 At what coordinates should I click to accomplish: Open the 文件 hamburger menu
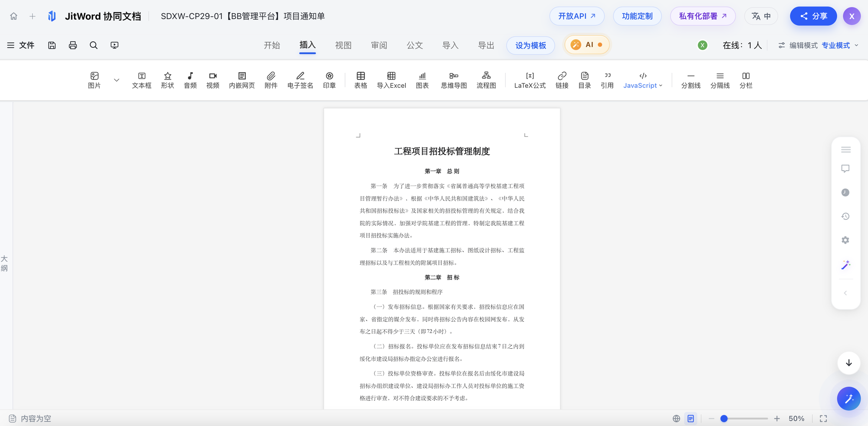pyautogui.click(x=20, y=45)
